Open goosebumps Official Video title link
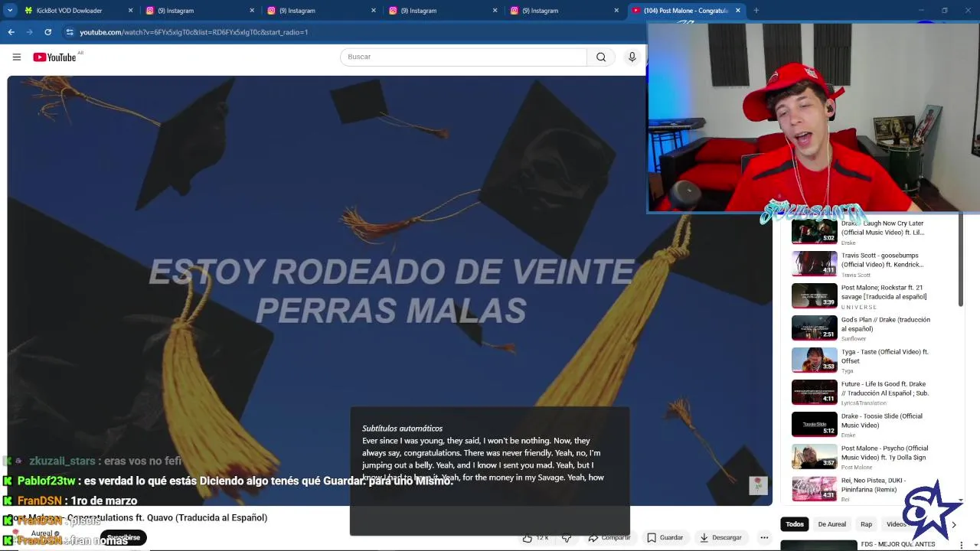 [882, 260]
